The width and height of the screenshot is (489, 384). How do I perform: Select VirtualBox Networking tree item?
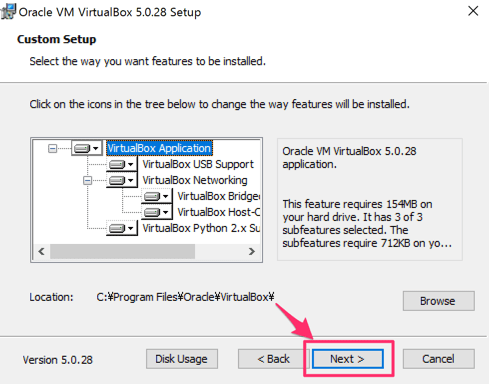tap(195, 180)
